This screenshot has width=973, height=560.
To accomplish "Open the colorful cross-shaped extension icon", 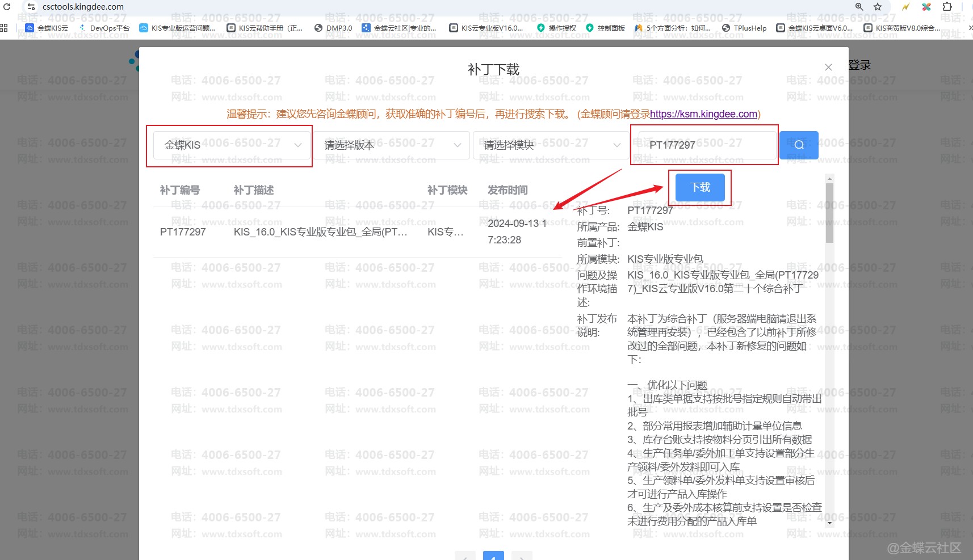I will point(926,7).
